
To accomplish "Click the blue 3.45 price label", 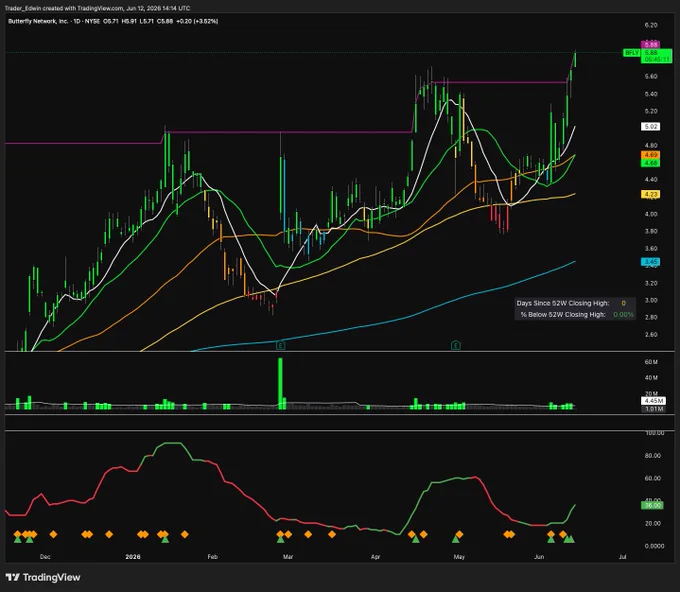I will tap(650, 262).
